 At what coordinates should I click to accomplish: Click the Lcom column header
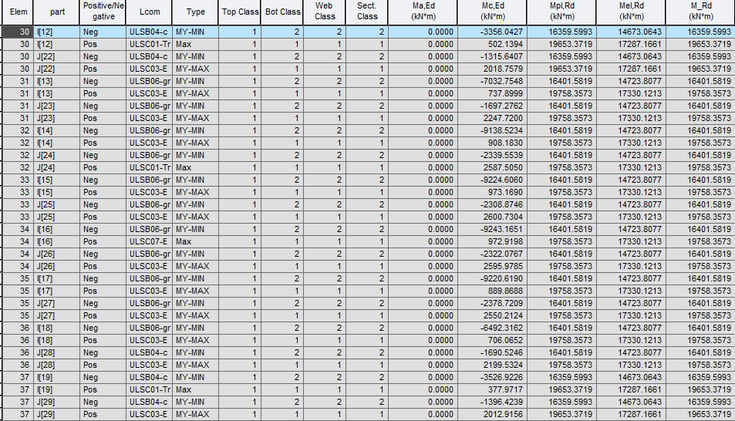pos(149,12)
